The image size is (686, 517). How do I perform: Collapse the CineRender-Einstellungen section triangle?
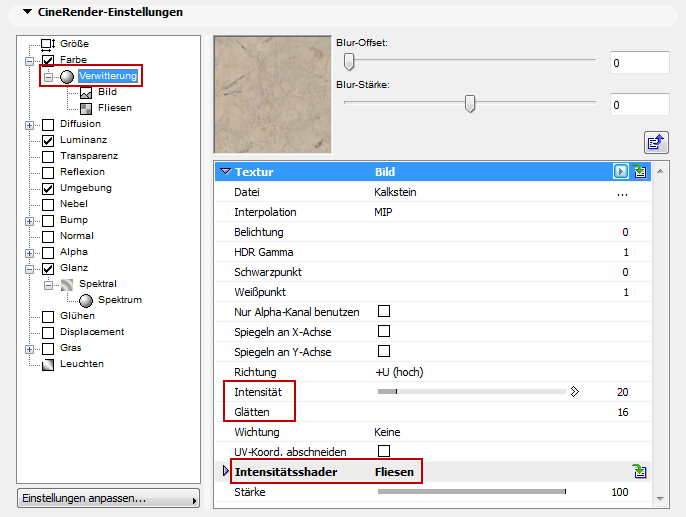pyautogui.click(x=28, y=12)
